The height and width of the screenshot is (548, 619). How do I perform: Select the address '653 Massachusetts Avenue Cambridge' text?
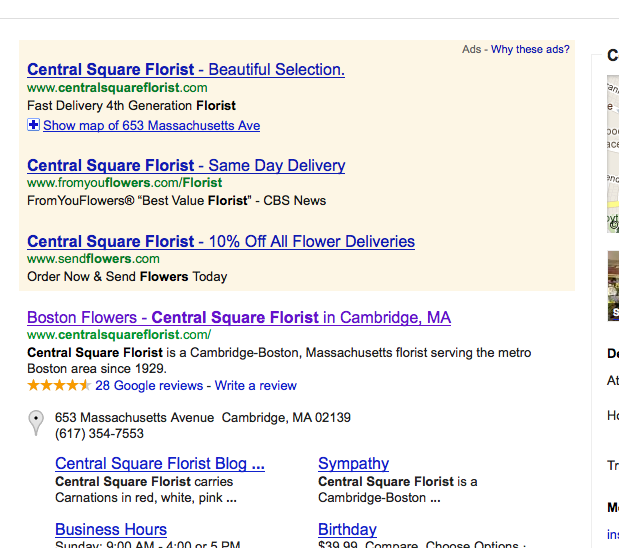pos(203,418)
